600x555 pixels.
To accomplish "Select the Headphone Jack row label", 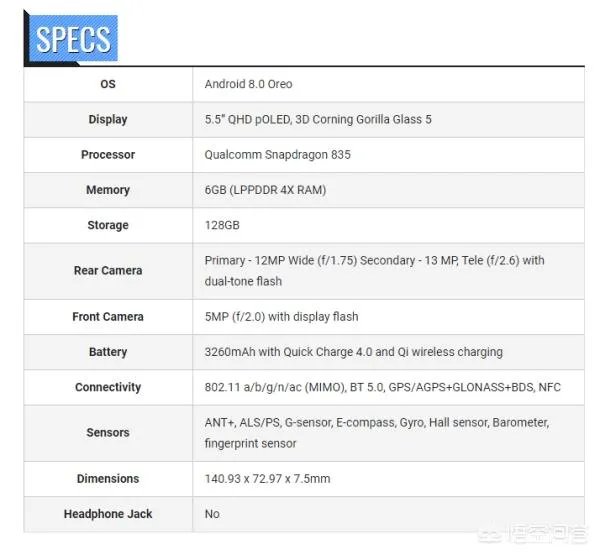I will coord(108,514).
